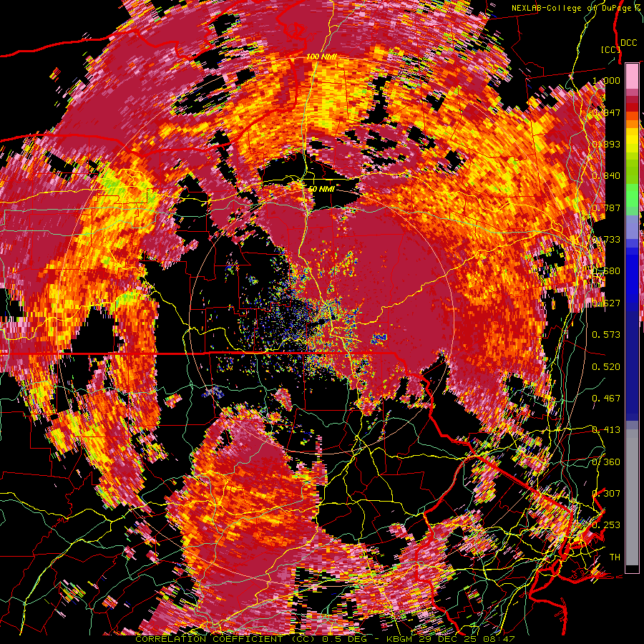Click the pink segment of the color bar

(632, 76)
